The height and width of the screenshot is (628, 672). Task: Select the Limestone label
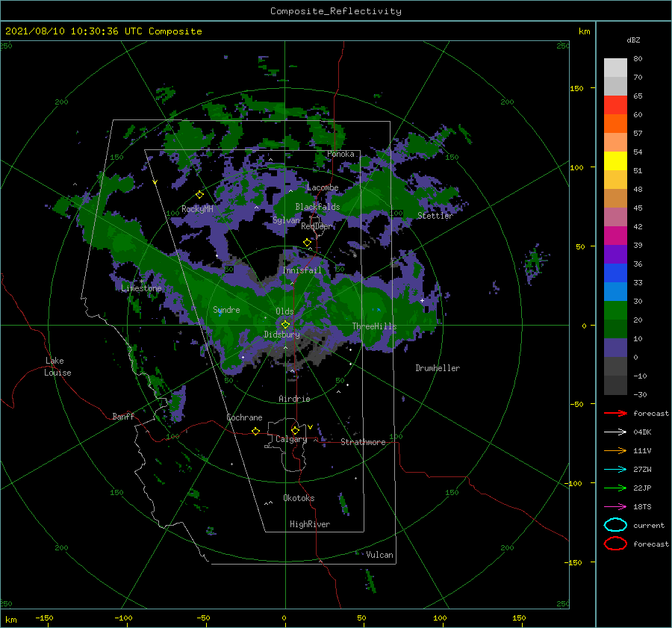[141, 288]
